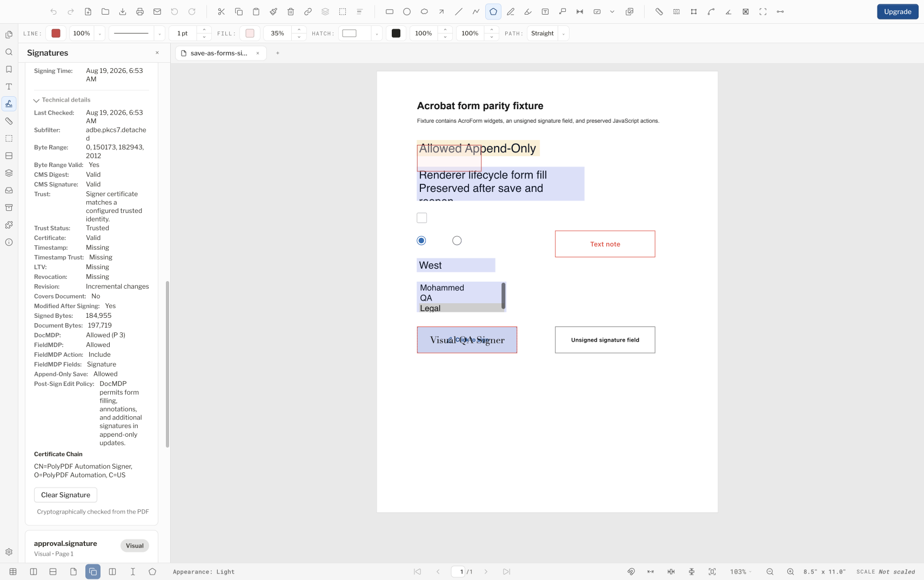Close the Signatures panel
Image resolution: width=924 pixels, height=580 pixels.
pos(157,52)
